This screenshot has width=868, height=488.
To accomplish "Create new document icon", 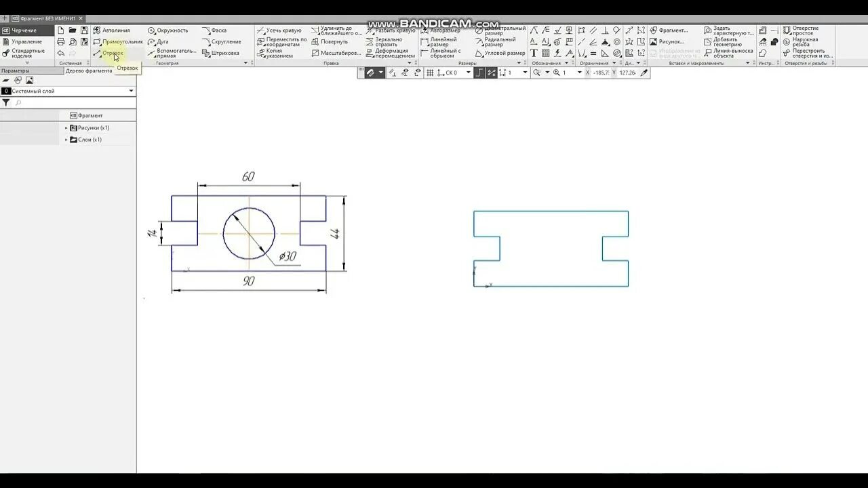I will [x=60, y=30].
